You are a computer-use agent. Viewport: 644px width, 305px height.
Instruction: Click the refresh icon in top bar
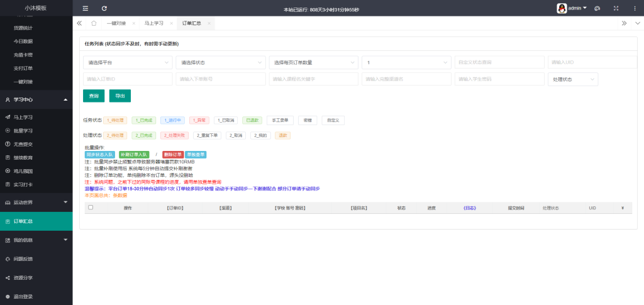pos(104,8)
